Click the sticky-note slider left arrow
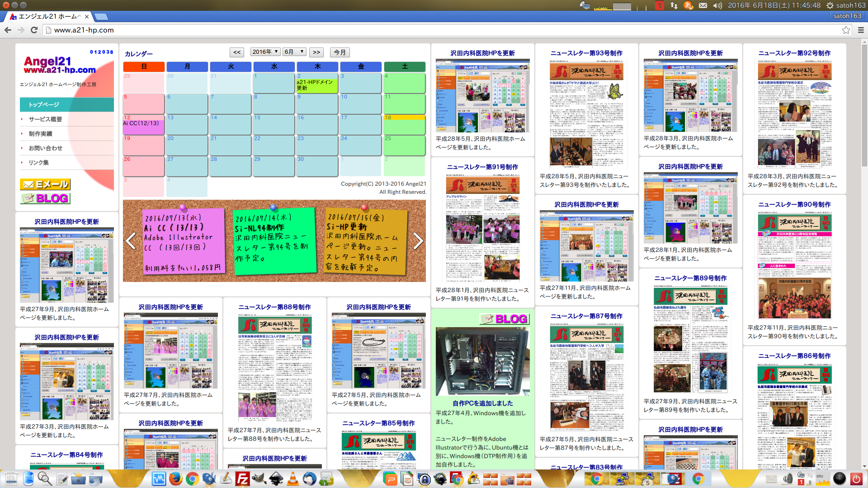 [x=131, y=241]
